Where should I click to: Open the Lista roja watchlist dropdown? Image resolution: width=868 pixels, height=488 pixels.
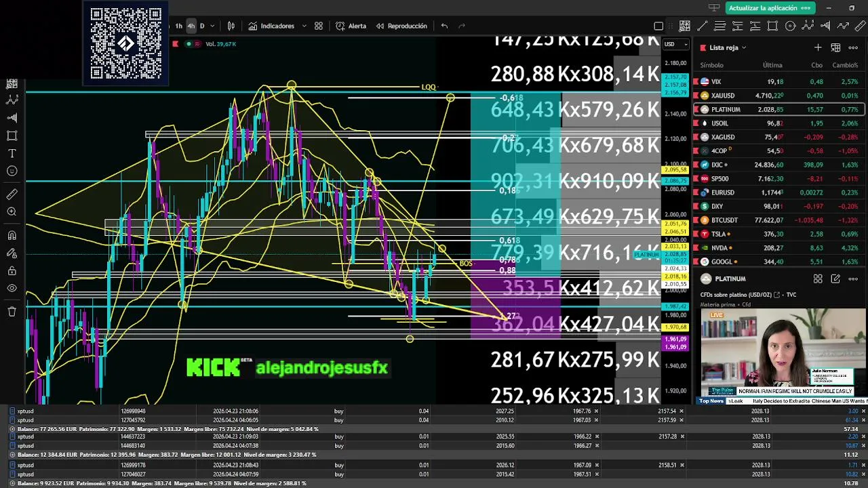click(x=728, y=47)
